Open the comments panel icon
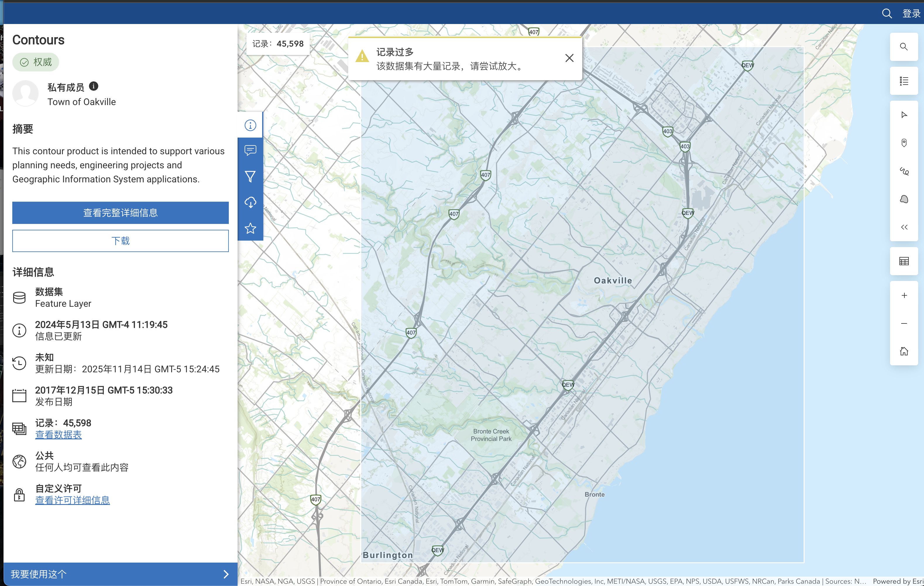924x586 pixels. (x=250, y=150)
